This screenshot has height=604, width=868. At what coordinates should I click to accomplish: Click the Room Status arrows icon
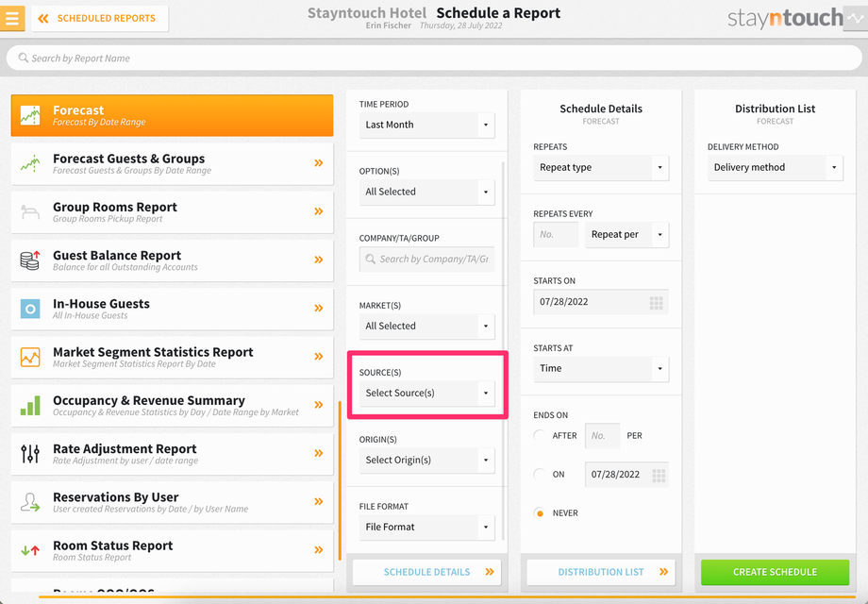tap(30, 550)
